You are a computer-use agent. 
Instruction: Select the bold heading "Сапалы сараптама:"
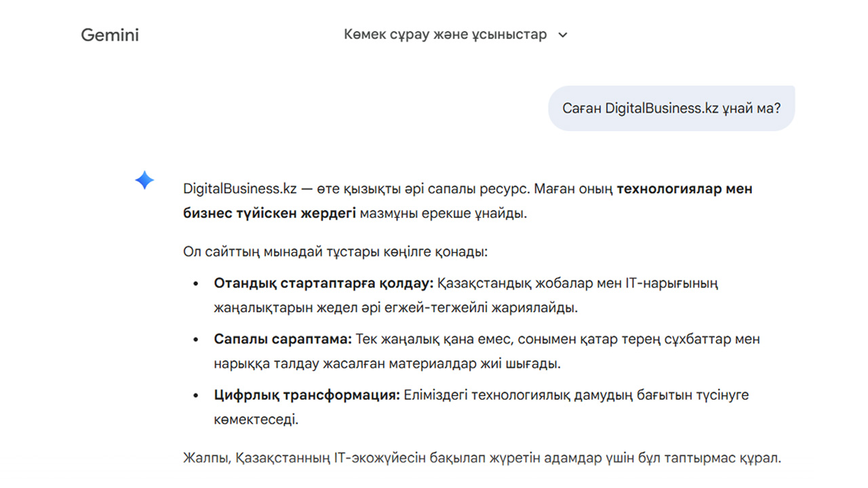point(283,339)
